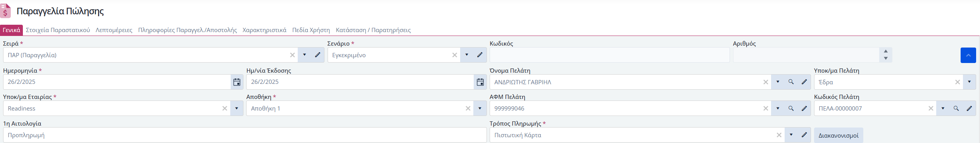Edit the Σενάριο entry with pencil icon
The image size is (980, 143).
480,55
